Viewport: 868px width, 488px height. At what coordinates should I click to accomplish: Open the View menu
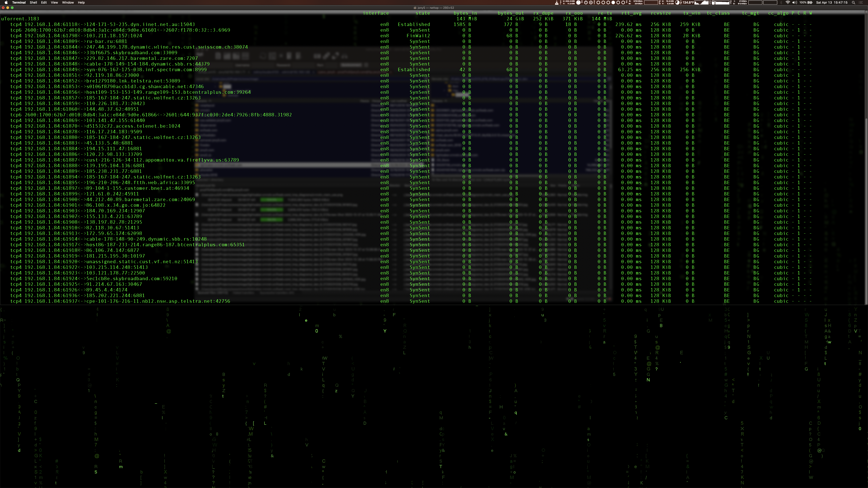54,2
